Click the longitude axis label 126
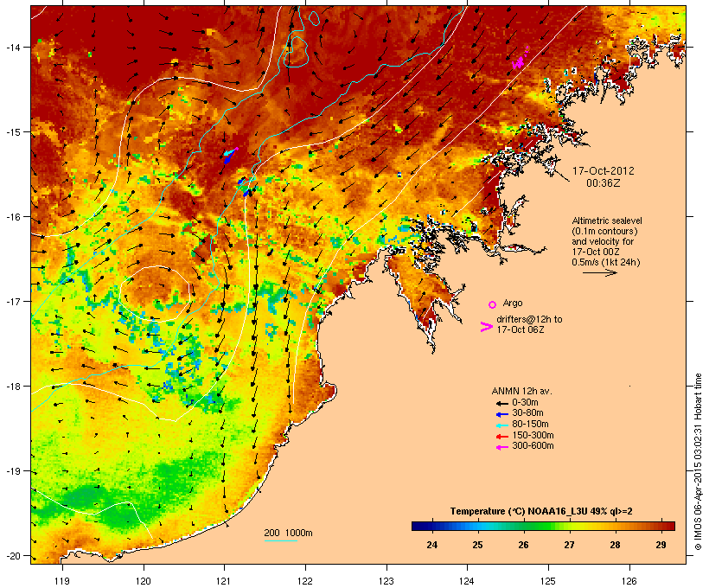Image resolution: width=709 pixels, height=588 pixels. click(629, 581)
